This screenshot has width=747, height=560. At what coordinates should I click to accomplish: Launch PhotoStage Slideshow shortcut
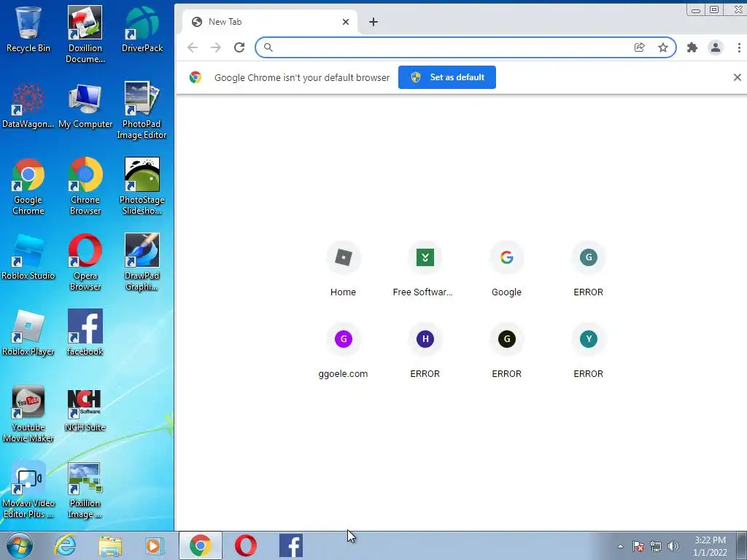[142, 187]
